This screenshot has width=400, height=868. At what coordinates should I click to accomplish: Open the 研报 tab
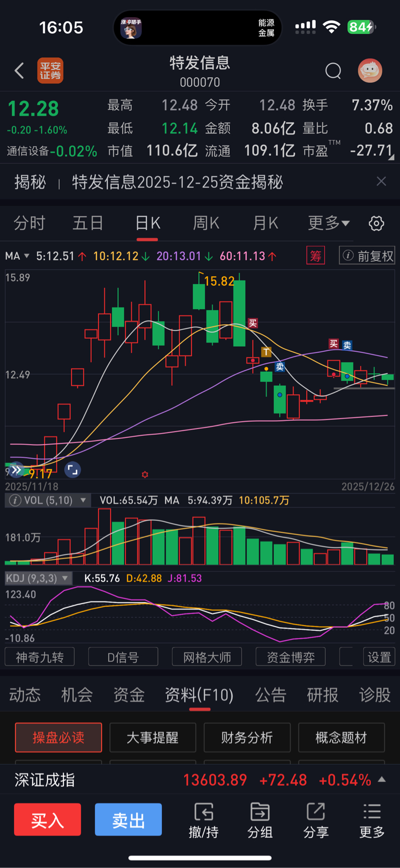point(322,695)
